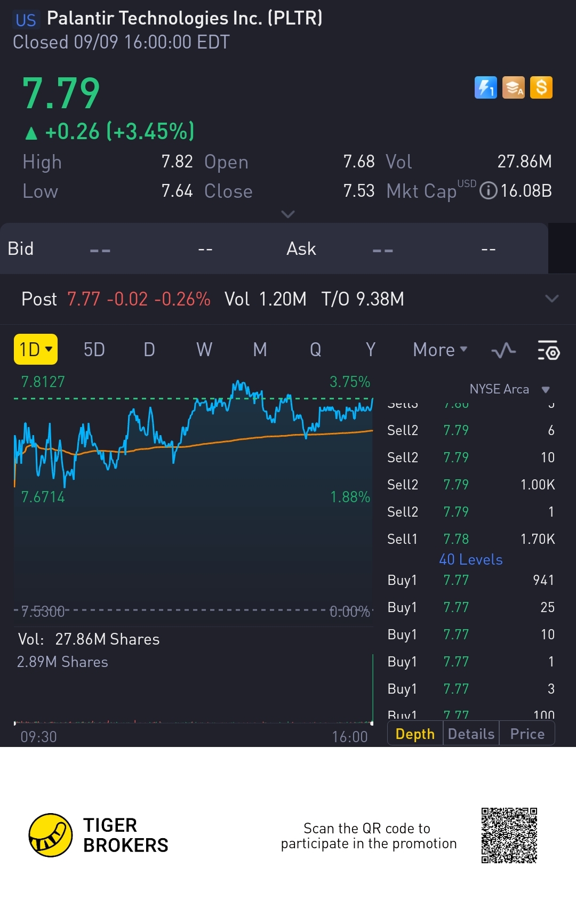Expand the quote details chevron
Screen dimensions: 576x924
[x=288, y=214]
